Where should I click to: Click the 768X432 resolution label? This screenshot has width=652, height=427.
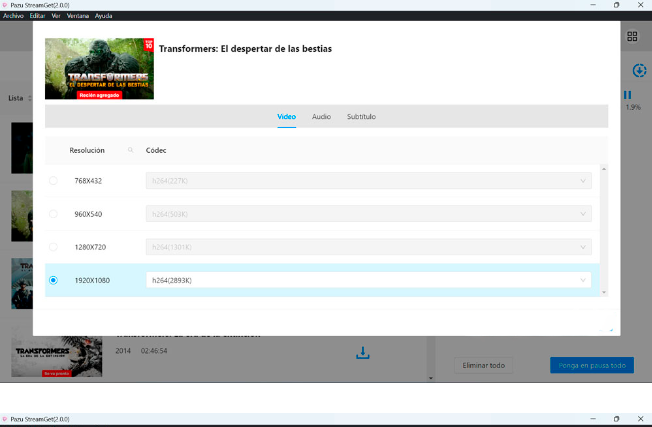point(88,180)
